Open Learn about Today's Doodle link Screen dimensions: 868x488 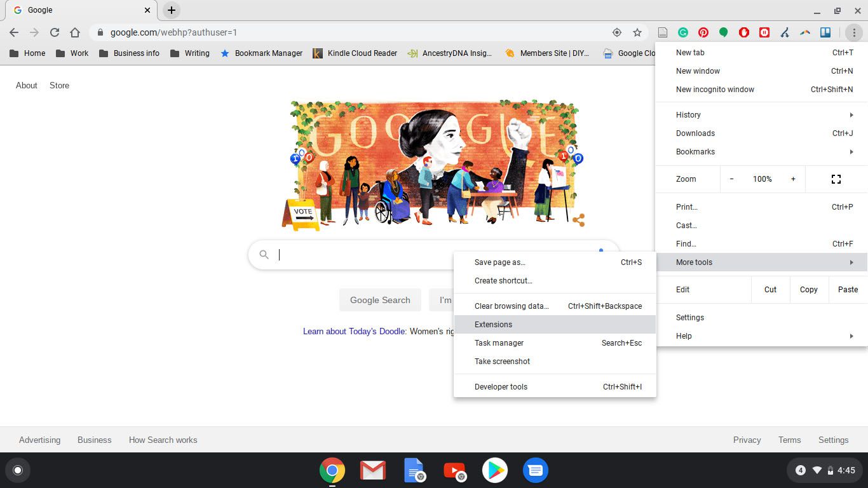point(354,332)
